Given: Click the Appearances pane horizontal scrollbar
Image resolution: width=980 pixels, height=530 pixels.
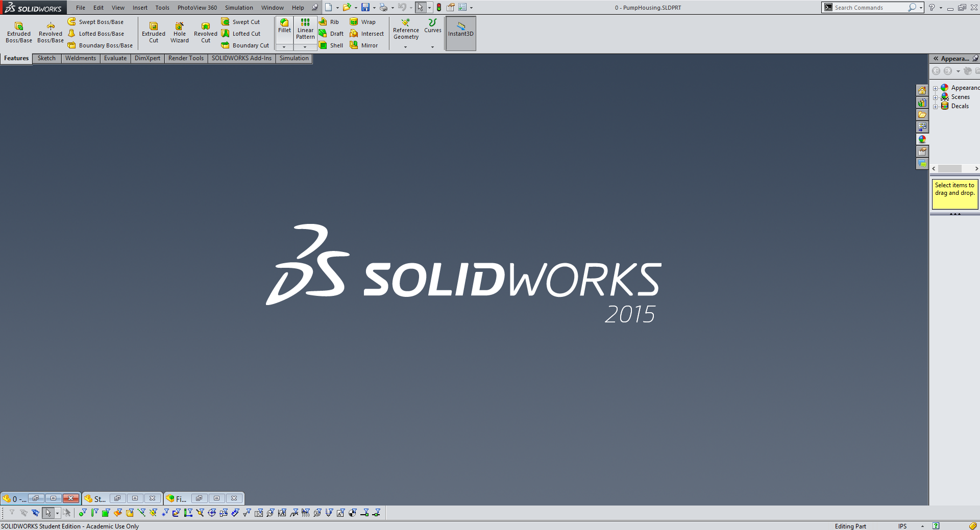Looking at the screenshot, I should coord(954,168).
